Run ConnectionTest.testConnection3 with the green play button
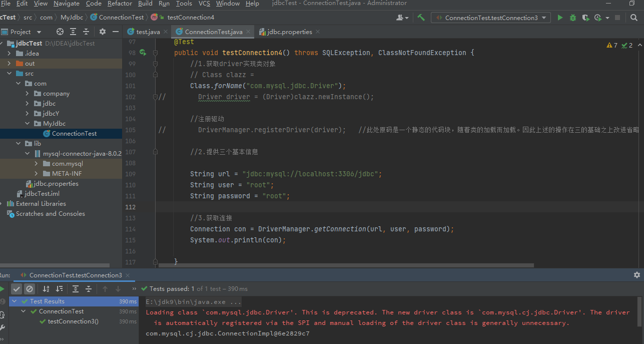Image resolution: width=644 pixels, height=344 pixels. [x=560, y=18]
